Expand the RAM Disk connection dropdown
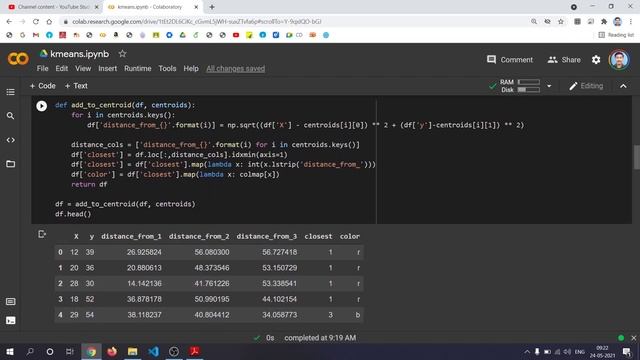This screenshot has width=640, height=360. pos(549,86)
